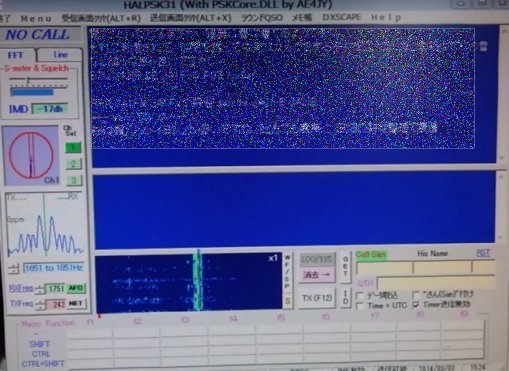Click the x1 zoom label on waterfall
Image resolution: width=509 pixels, height=371 pixels.
pos(273,258)
